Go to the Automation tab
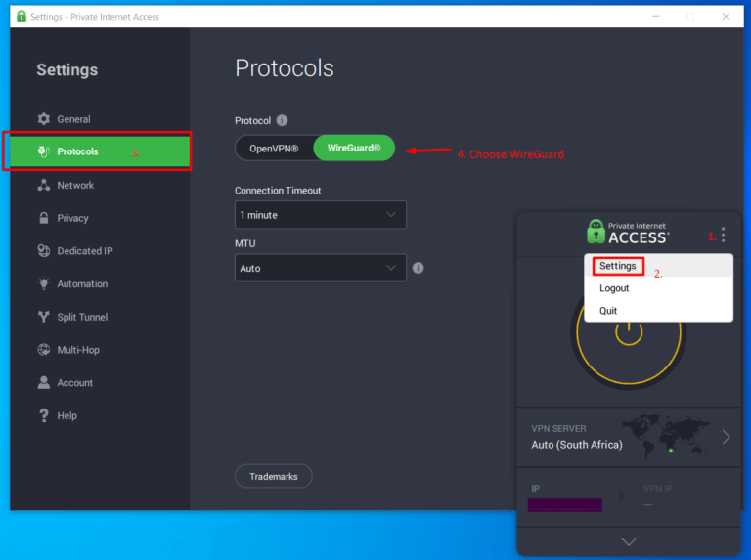This screenshot has width=751, height=560. point(100,283)
